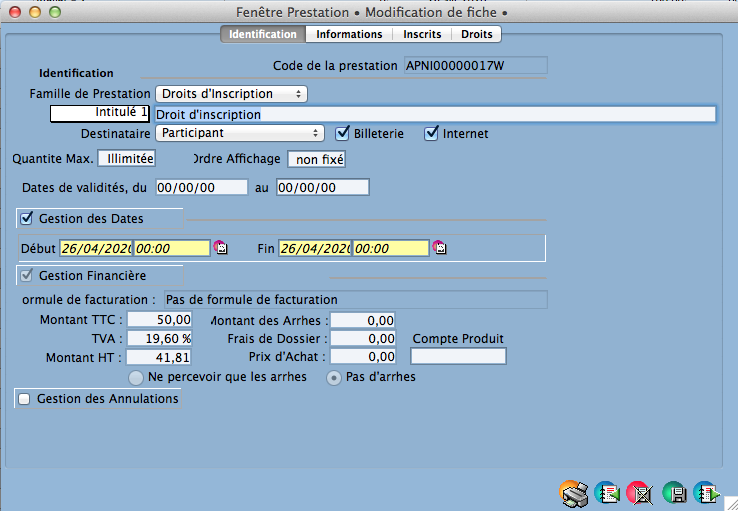Click Montant TTC field showing 50,00
This screenshot has height=511, width=738.
160,319
